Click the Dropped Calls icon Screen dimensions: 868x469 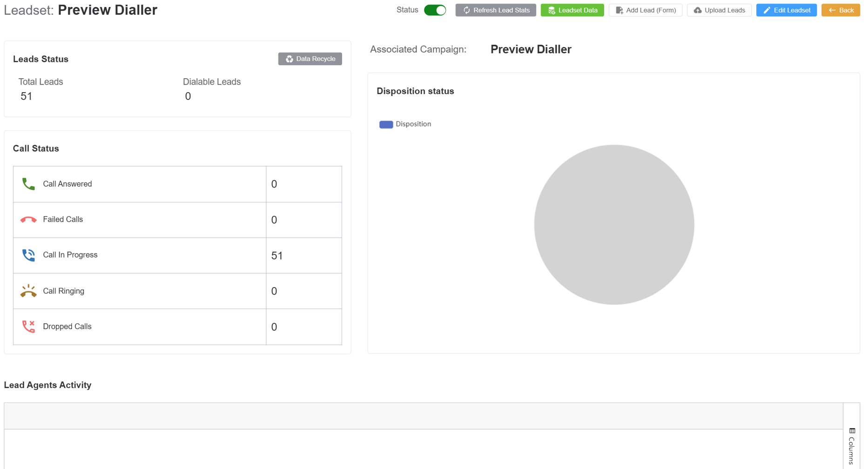click(28, 327)
